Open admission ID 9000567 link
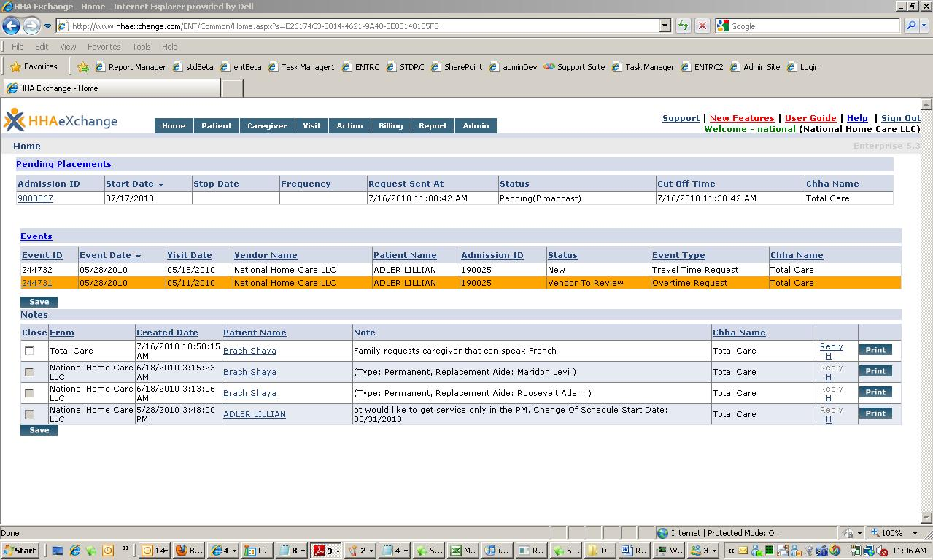This screenshot has height=560, width=933. click(x=35, y=198)
